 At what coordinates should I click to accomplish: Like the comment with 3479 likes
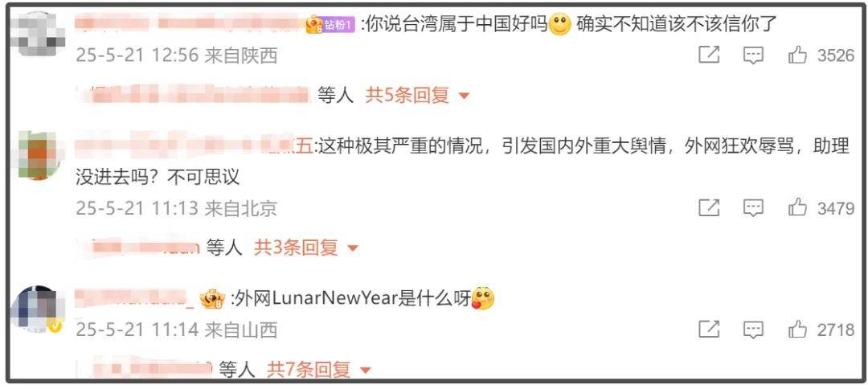point(797,207)
